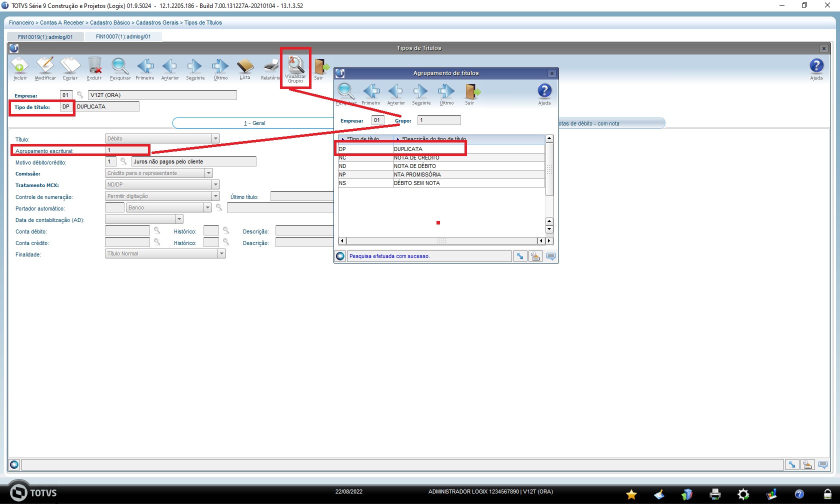Select the NOTA DE DÉBITO row
This screenshot has width=840, height=504.
[x=441, y=166]
